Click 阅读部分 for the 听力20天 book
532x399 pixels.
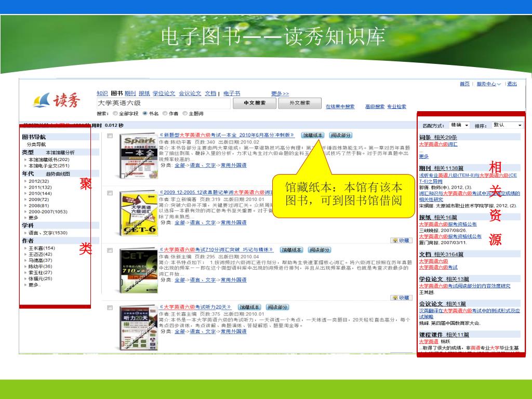click(x=277, y=308)
